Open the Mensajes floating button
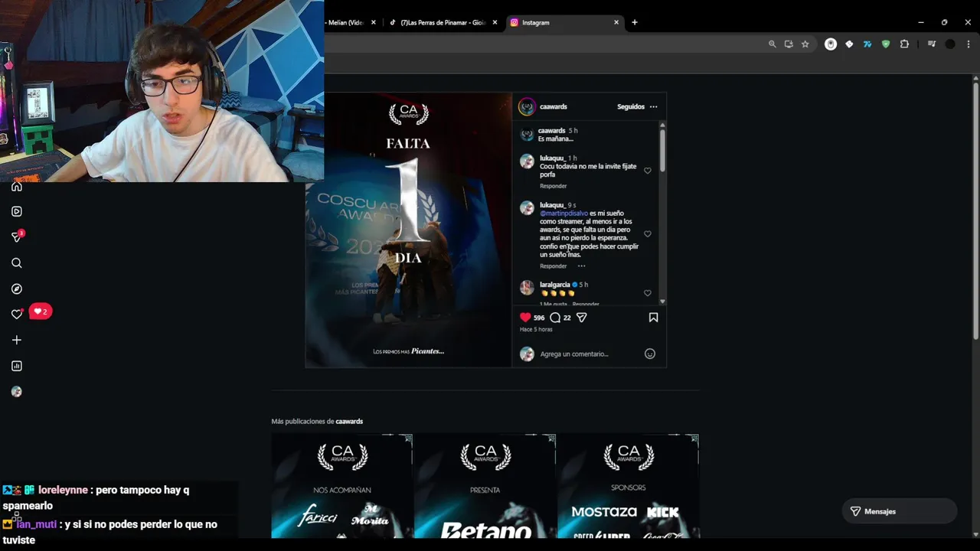This screenshot has width=980, height=551. [900, 511]
